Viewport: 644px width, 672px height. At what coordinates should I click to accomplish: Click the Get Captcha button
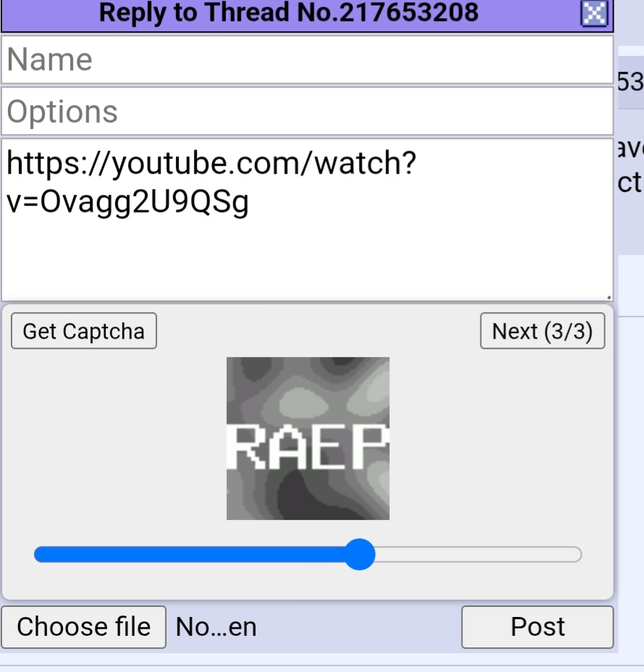click(84, 331)
